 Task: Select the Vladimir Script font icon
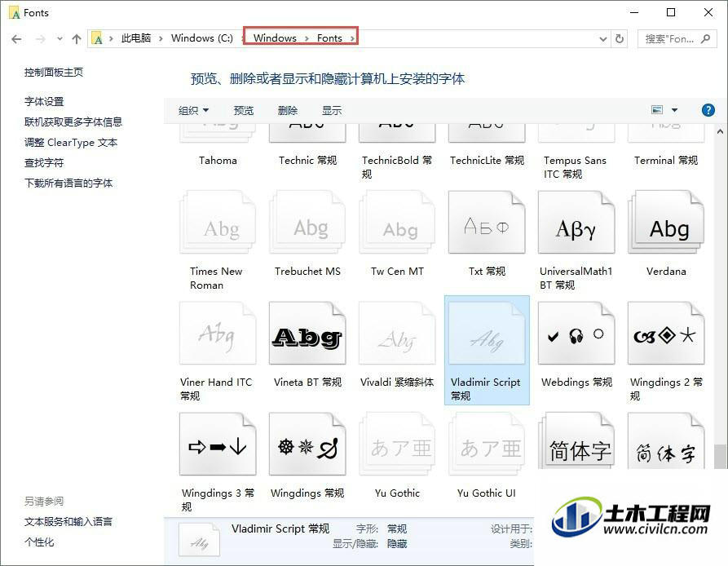(487, 333)
